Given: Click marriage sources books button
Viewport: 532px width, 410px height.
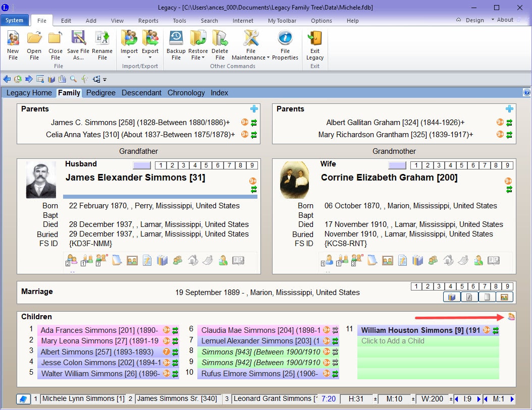Looking at the screenshot, I should (452, 297).
